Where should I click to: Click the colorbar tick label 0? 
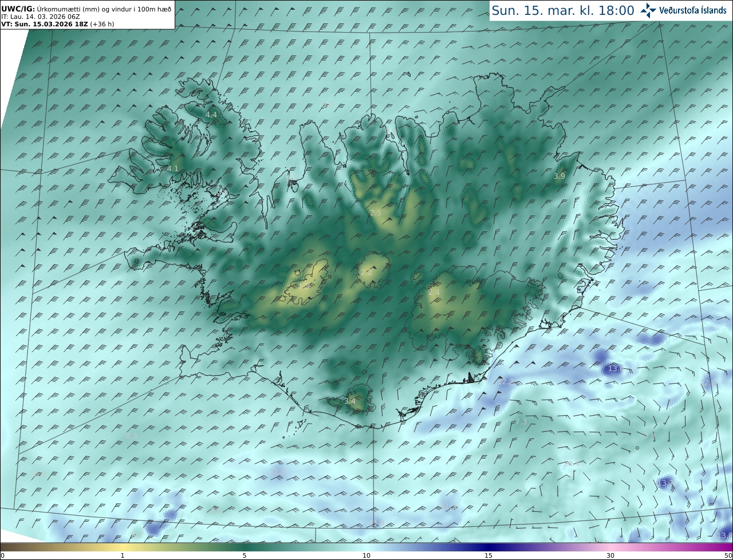point(2,555)
